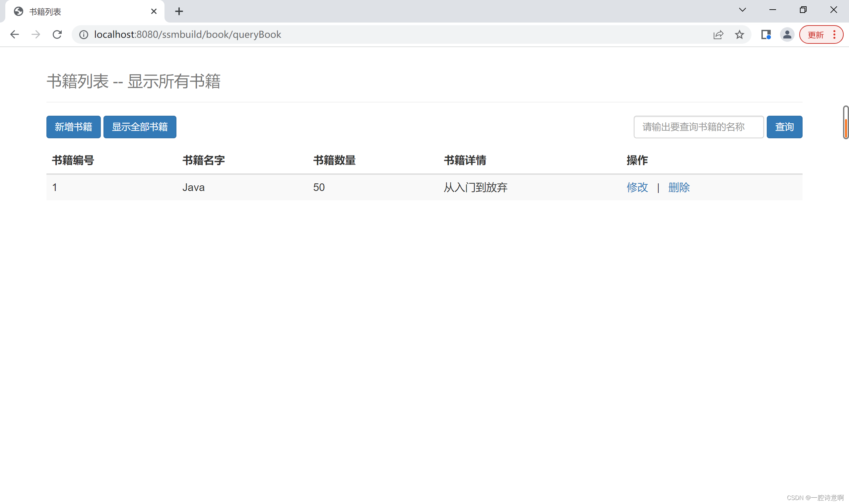Reload the page with the refresh icon
The width and height of the screenshot is (849, 504).
pyautogui.click(x=57, y=34)
